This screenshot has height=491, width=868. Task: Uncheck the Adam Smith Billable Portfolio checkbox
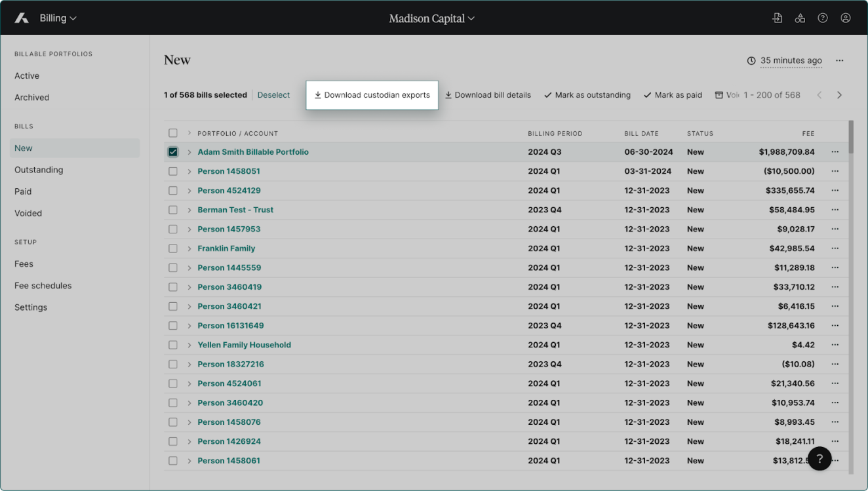(x=173, y=152)
